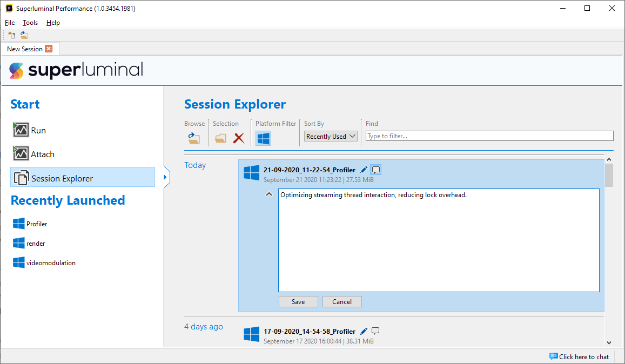625x364 pixels.
Task: Add comment to session 17-09-2020_14-54-58_Profiler
Action: coord(375,331)
